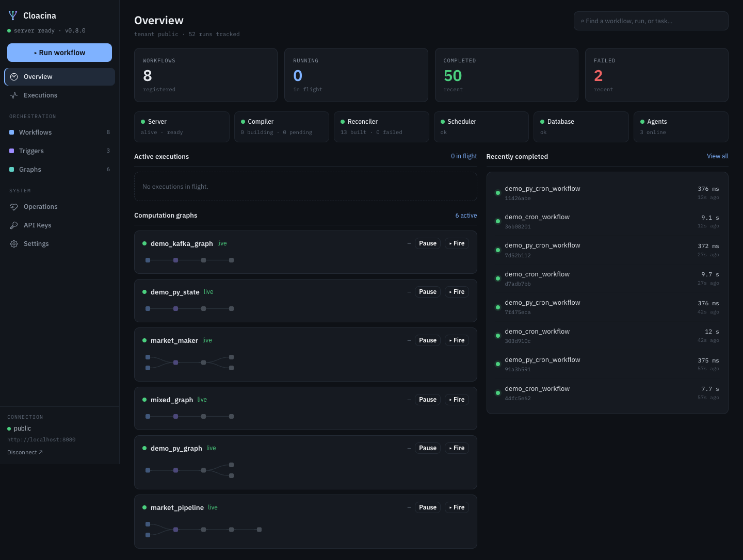Click the http://localhost:8080 connection URL
The width and height of the screenshot is (743, 560).
coord(41,440)
